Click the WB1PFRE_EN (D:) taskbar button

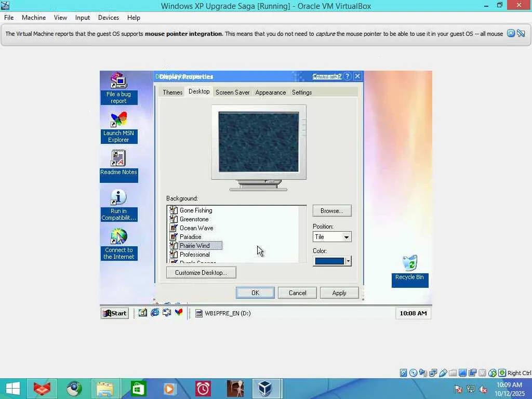point(223,313)
